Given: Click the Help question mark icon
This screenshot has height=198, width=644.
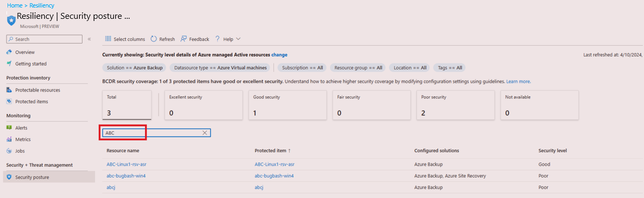Looking at the screenshot, I should pos(217,39).
